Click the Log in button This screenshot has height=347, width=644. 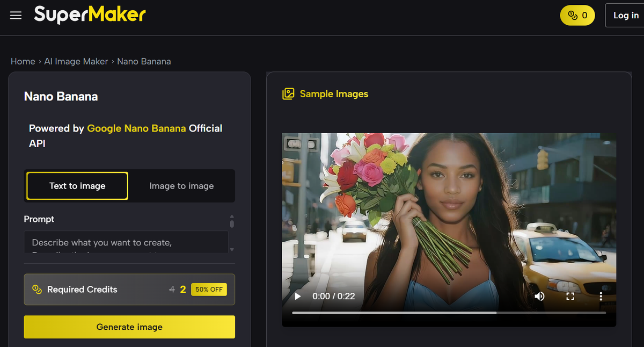pyautogui.click(x=626, y=16)
